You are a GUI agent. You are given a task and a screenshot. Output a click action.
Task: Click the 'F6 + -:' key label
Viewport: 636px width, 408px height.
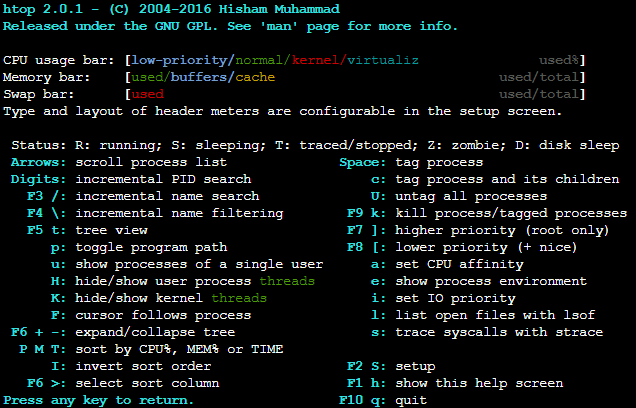[x=38, y=333]
